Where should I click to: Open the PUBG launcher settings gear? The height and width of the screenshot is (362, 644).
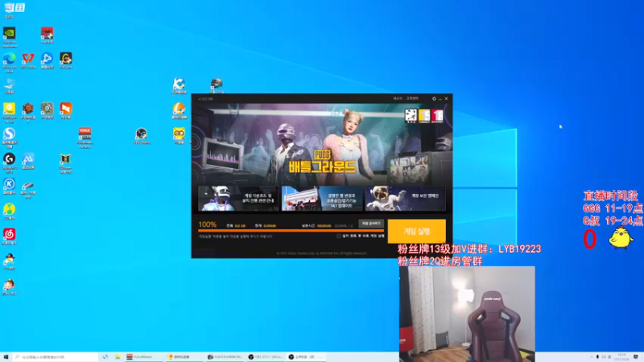tap(434, 99)
